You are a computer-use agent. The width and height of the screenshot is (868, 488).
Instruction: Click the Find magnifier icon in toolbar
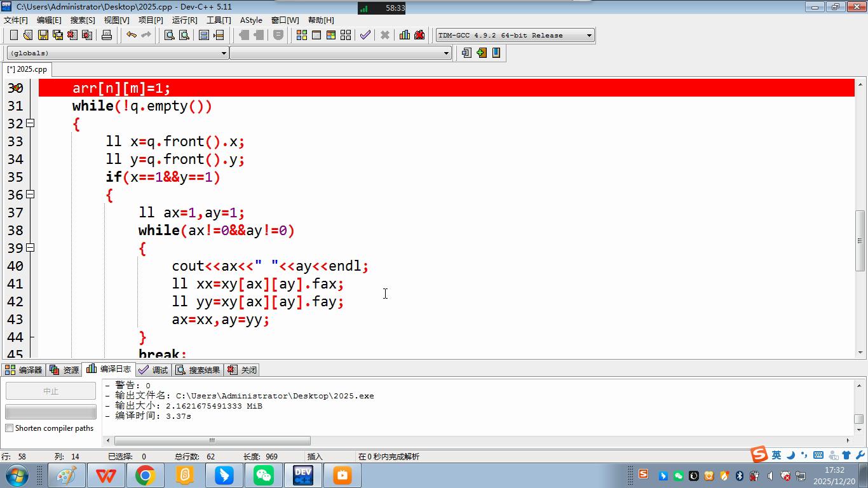pos(170,35)
